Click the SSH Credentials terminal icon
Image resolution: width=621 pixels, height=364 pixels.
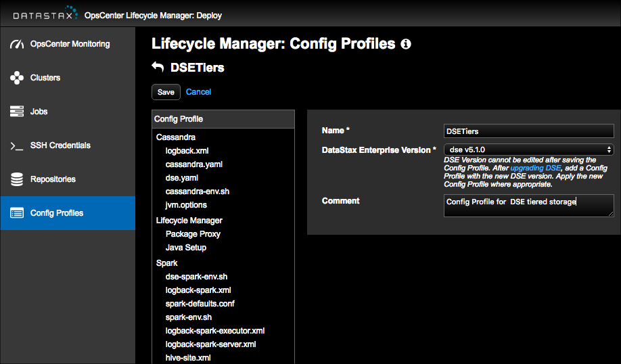pyautogui.click(x=17, y=145)
